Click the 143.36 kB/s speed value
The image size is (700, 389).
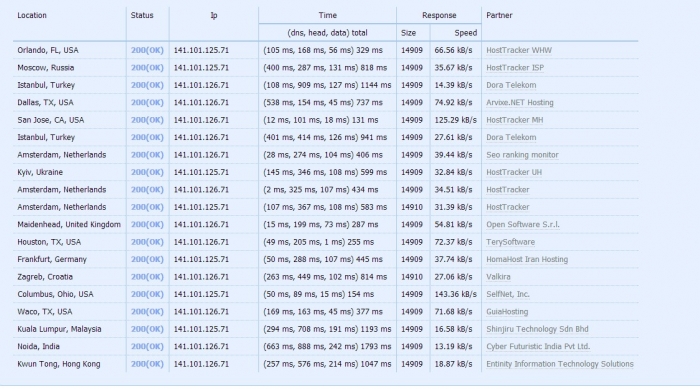[x=455, y=294]
